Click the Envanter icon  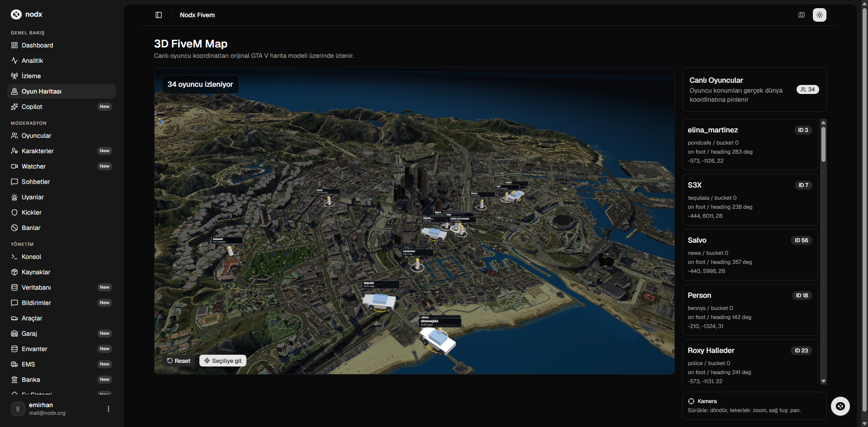(x=14, y=349)
